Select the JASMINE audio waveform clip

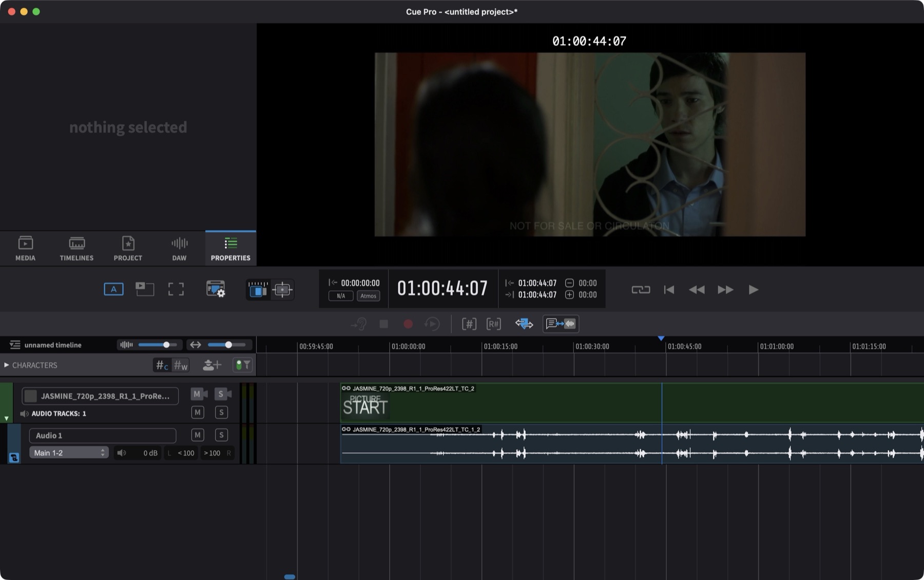point(631,444)
